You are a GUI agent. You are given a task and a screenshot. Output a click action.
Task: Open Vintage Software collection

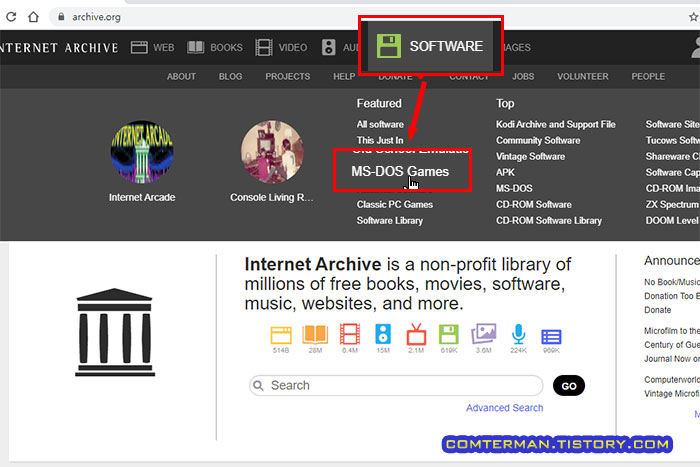click(530, 156)
